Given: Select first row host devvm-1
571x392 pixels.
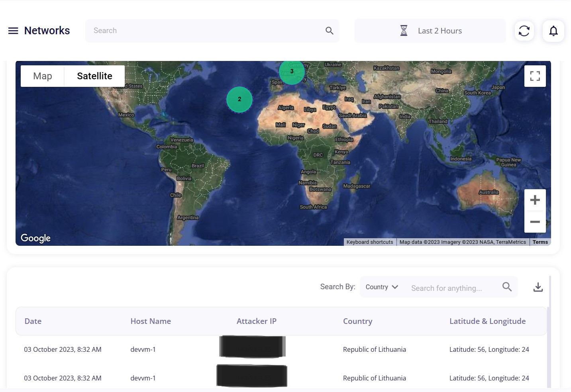Looking at the screenshot, I should pyautogui.click(x=143, y=349).
